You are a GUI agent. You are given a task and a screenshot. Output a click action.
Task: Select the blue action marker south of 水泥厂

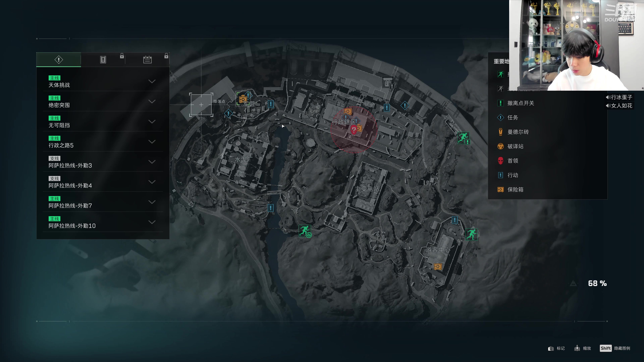pyautogui.click(x=271, y=208)
